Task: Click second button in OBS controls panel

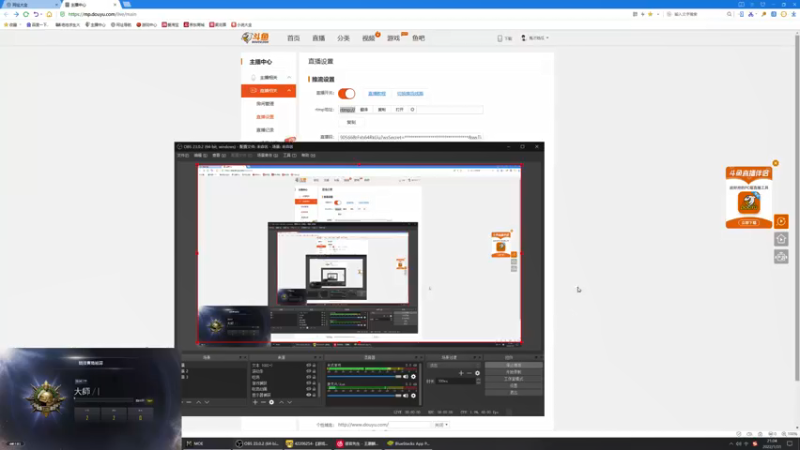Action: point(513,372)
